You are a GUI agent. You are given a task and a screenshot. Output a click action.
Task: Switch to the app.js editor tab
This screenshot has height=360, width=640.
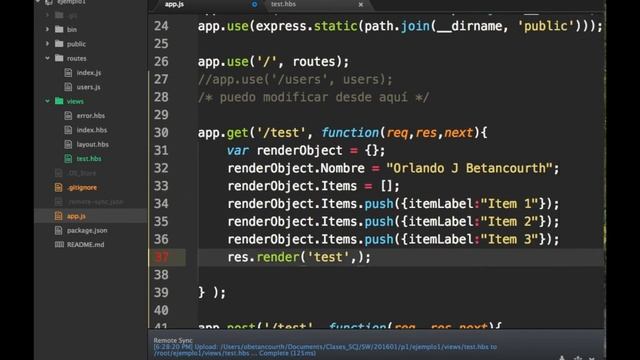[174, 4]
